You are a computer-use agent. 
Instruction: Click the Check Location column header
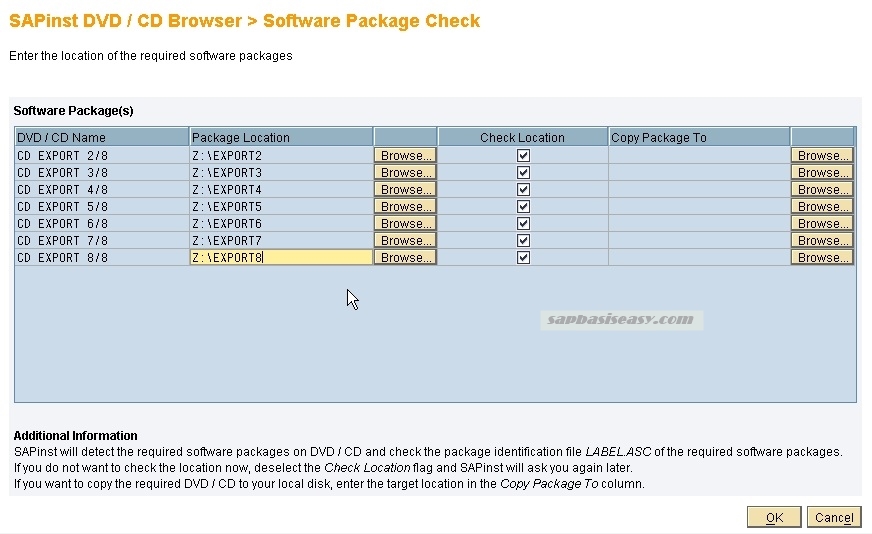pyautogui.click(x=523, y=137)
